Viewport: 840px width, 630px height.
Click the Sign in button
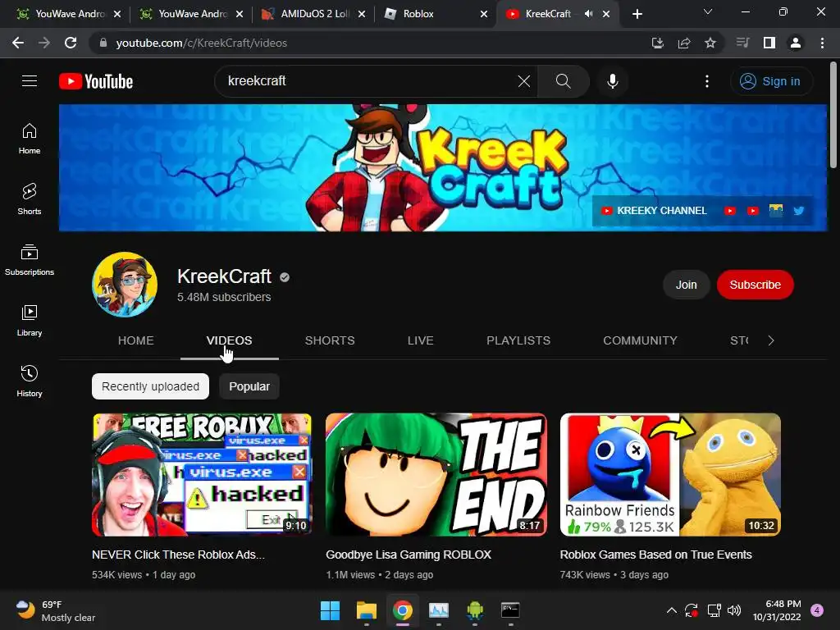pyautogui.click(x=771, y=81)
